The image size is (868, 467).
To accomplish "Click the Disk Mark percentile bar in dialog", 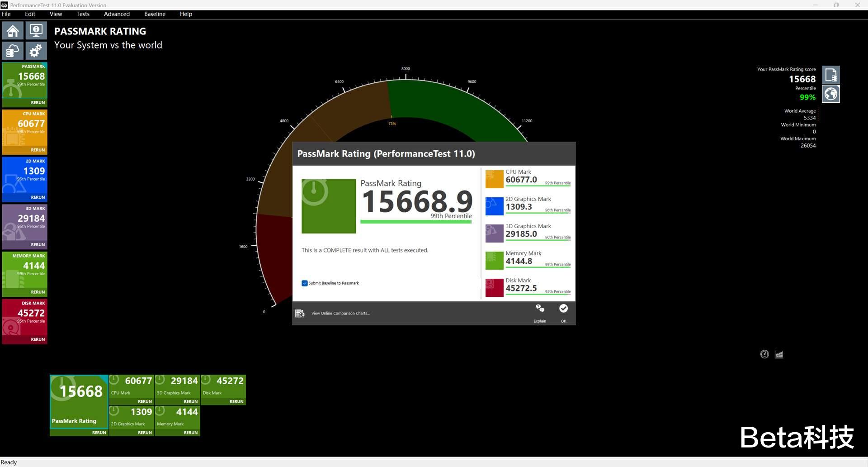I will coord(538,295).
